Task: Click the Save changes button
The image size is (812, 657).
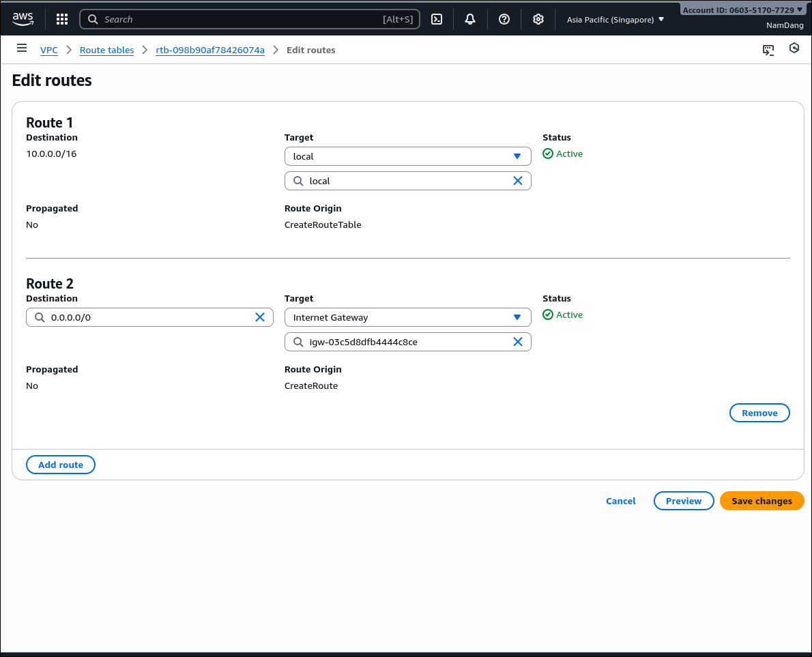Action: (762, 501)
